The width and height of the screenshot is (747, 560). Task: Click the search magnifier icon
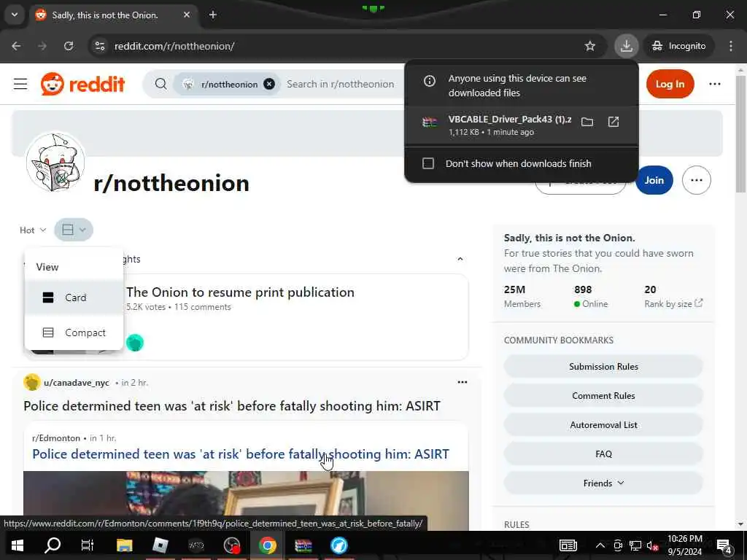click(x=161, y=85)
